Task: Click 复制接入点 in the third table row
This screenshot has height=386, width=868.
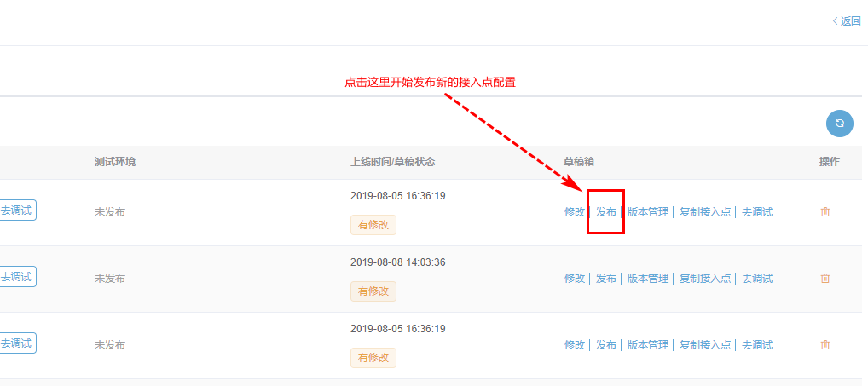Action: click(x=705, y=345)
